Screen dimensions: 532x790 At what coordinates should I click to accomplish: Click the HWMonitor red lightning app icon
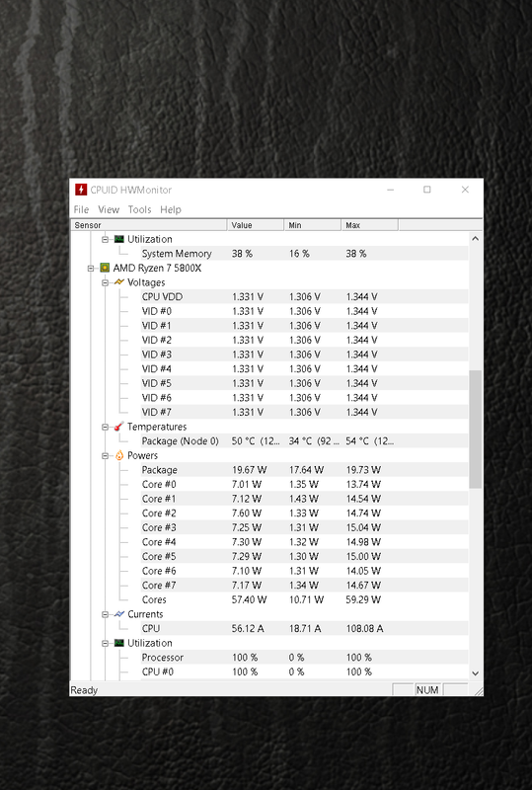tap(81, 190)
